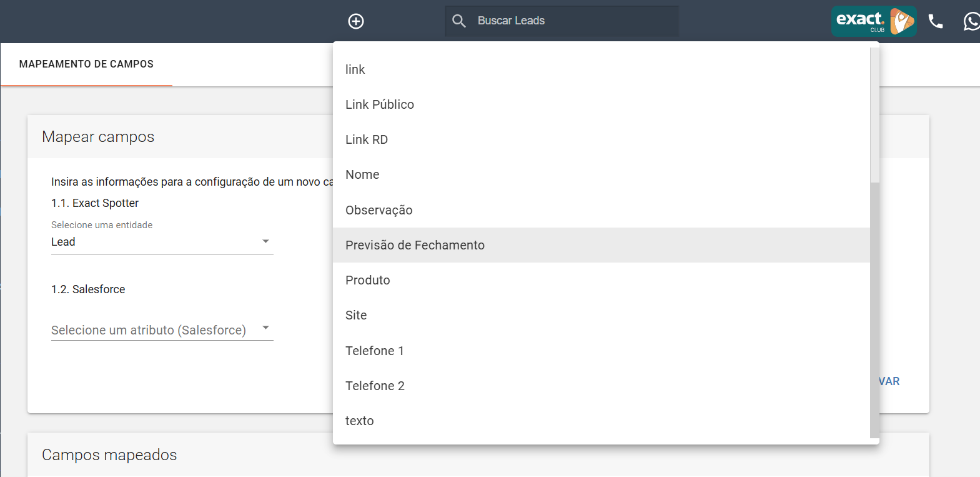Focus the Buscar Leads search field

(562, 21)
